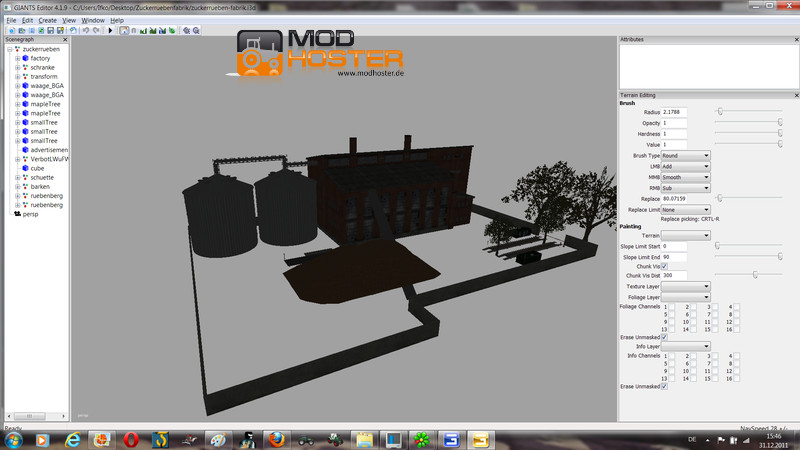Select the schuette node in Scenegraph
The width and height of the screenshot is (800, 450).
(x=42, y=178)
